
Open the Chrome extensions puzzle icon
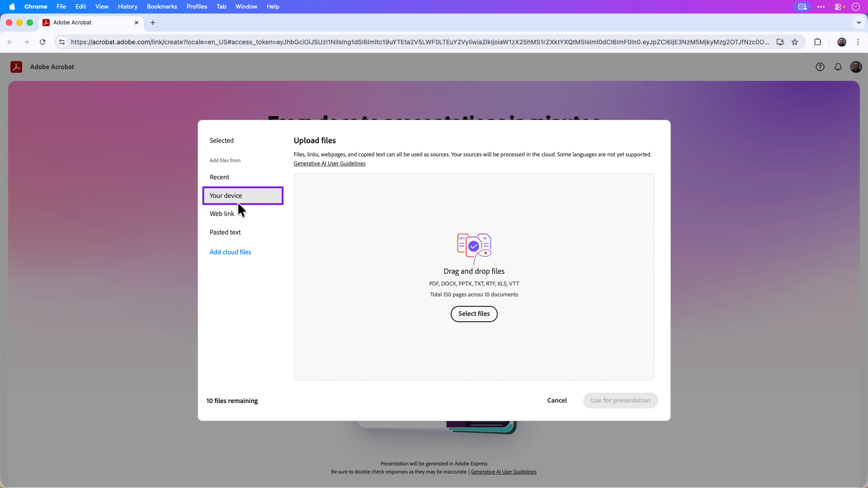pos(817,42)
